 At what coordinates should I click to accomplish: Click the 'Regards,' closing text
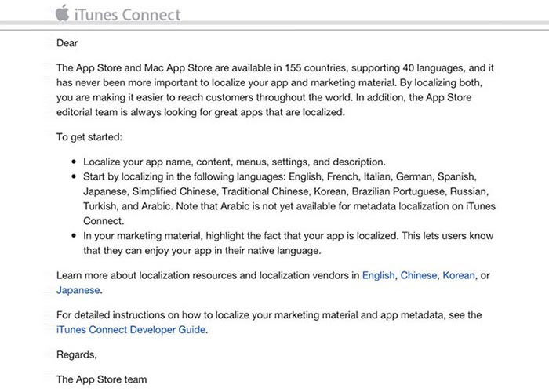(x=77, y=354)
